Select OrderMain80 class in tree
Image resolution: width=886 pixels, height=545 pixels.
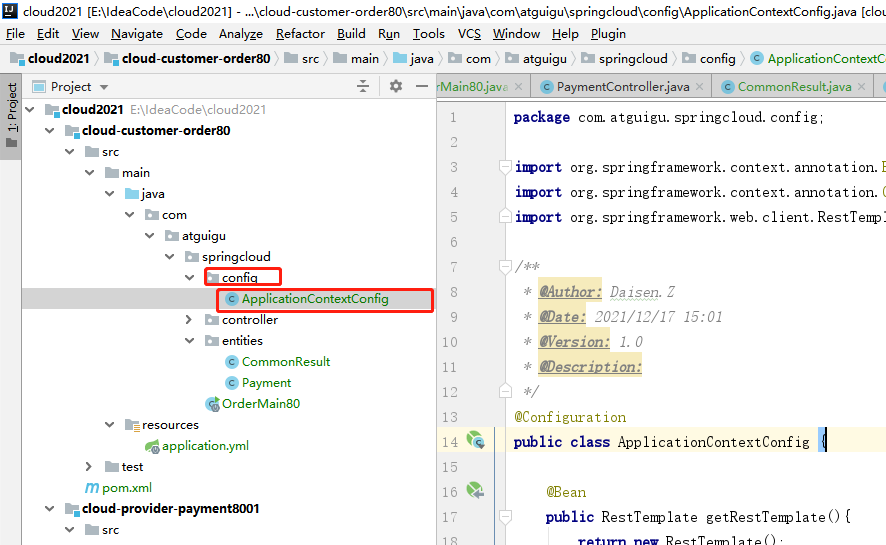(260, 404)
